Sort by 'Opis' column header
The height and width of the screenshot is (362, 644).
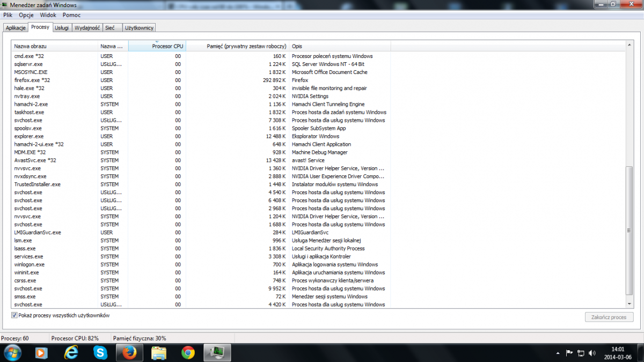click(x=340, y=46)
